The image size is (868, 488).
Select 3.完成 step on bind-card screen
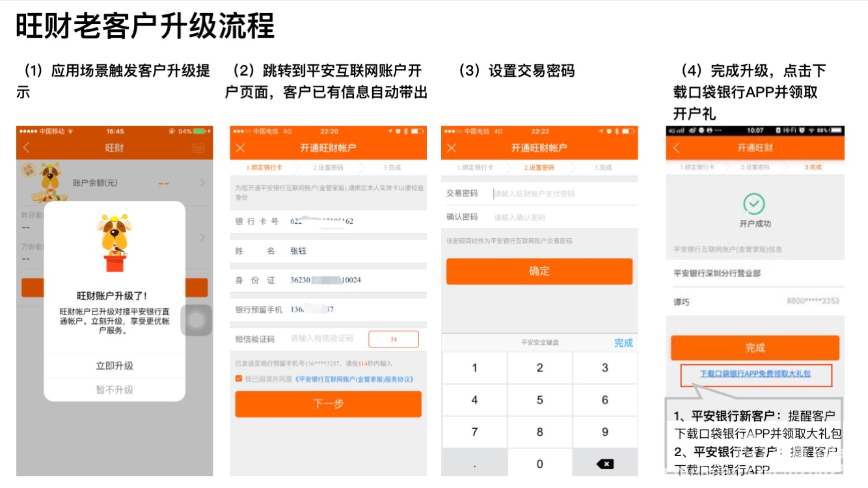[393, 168]
